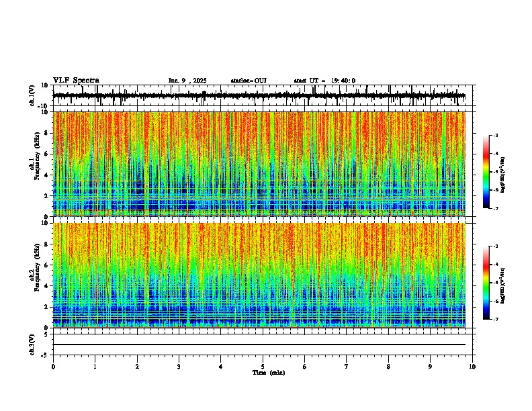Screen dimensions: 532x411
Task: Click the ch.2 spectrogram color scale bar
Action: (x=486, y=283)
